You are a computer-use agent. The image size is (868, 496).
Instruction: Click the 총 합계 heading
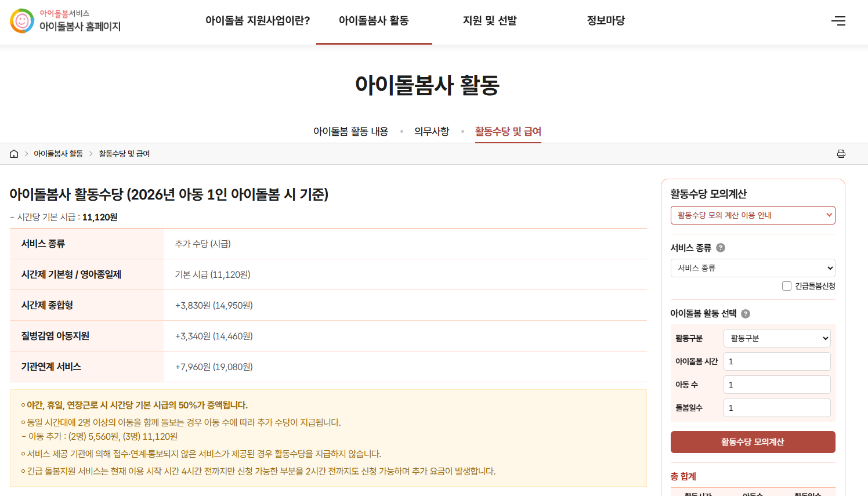tap(683, 476)
